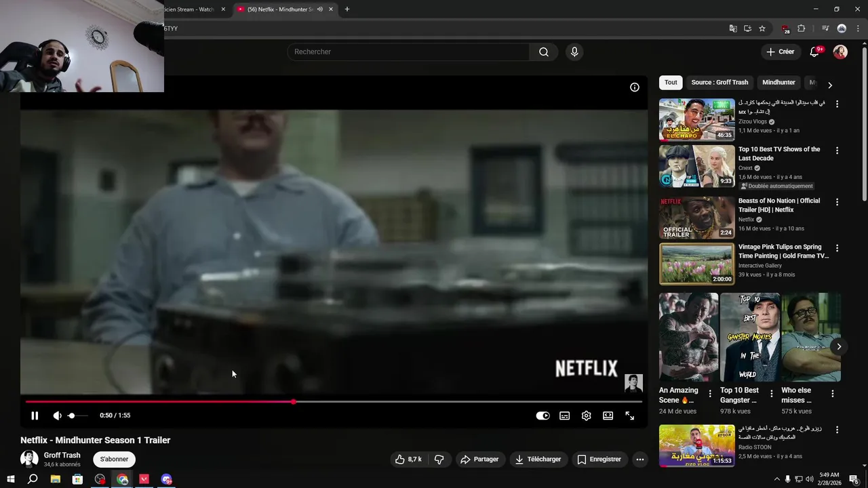Open the Who else misses short thumbnail
868x488 pixels.
point(811,337)
